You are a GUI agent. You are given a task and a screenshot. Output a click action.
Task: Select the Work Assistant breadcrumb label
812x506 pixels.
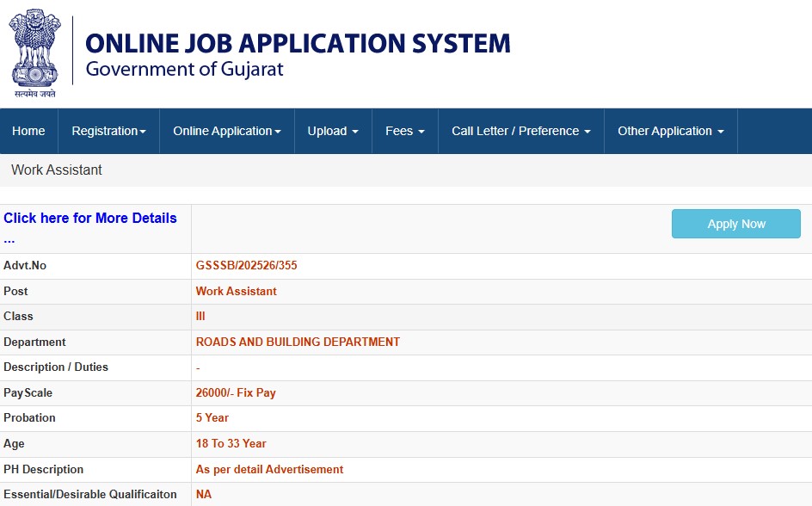click(56, 170)
